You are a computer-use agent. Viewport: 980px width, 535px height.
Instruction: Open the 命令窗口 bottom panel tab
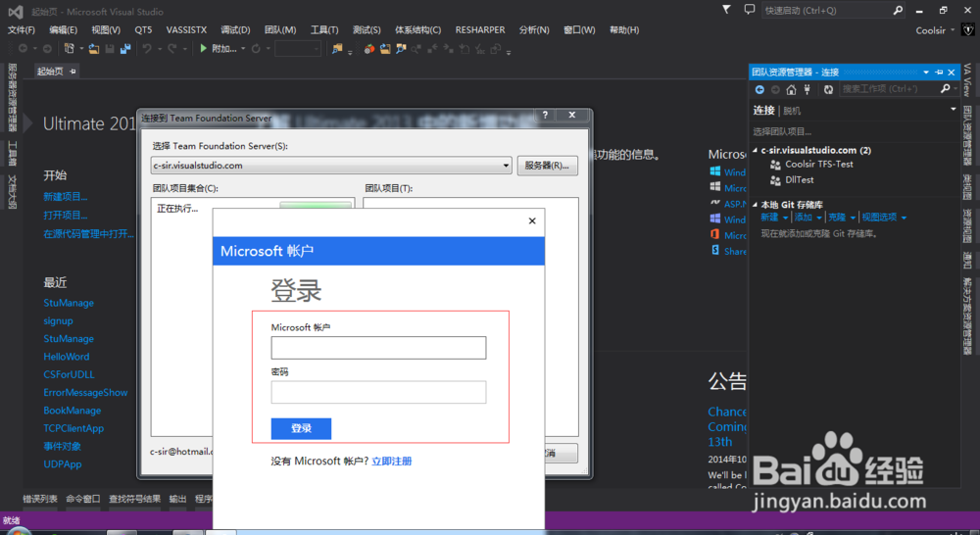coord(83,499)
